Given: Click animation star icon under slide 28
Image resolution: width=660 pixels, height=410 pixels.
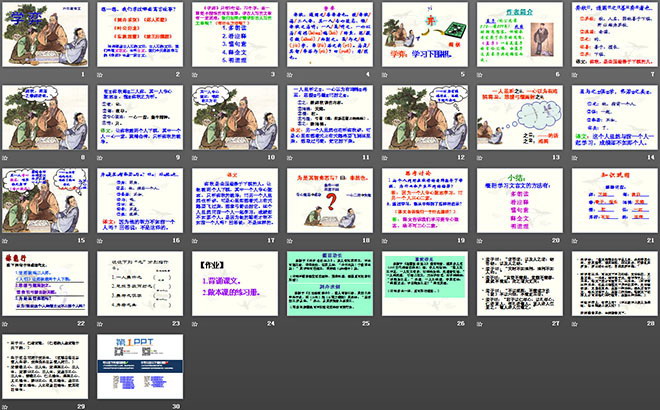Looking at the screenshot, I should point(575,324).
